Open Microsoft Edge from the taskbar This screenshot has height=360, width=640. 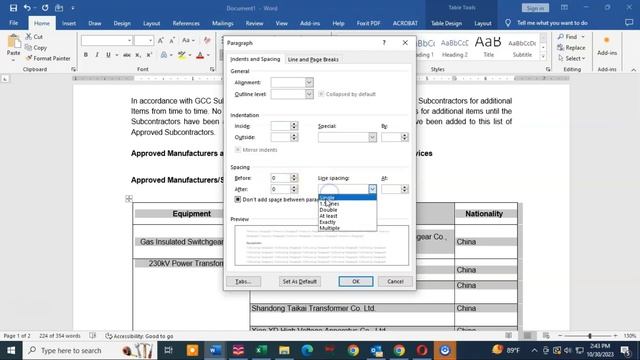coord(307,350)
